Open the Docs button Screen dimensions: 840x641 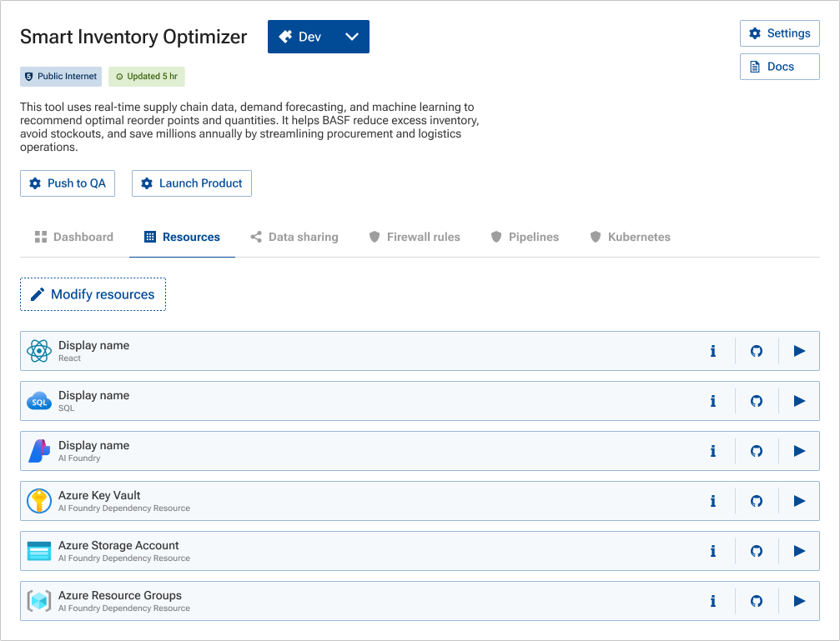779,67
